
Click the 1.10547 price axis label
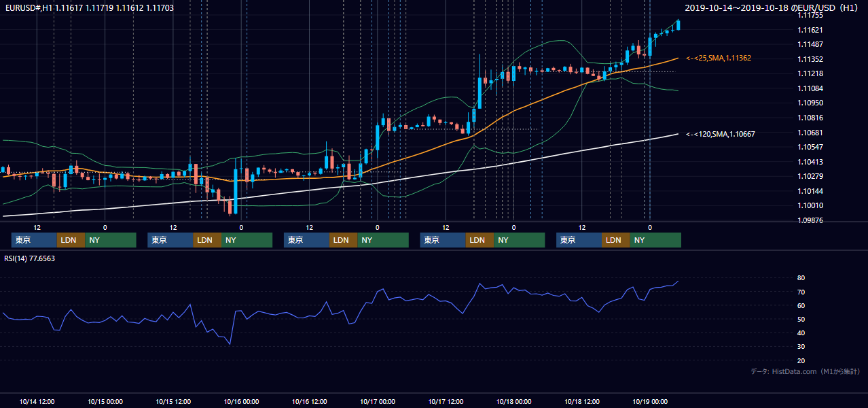tap(810, 147)
